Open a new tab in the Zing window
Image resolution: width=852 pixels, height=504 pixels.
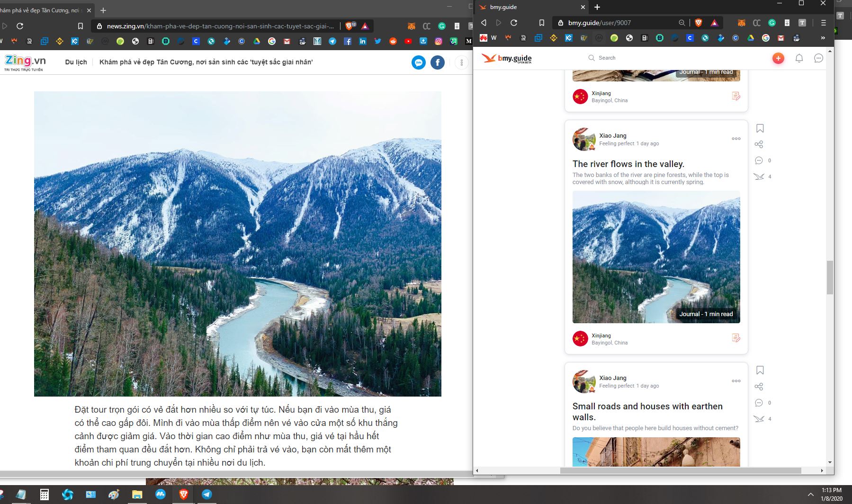click(x=103, y=10)
